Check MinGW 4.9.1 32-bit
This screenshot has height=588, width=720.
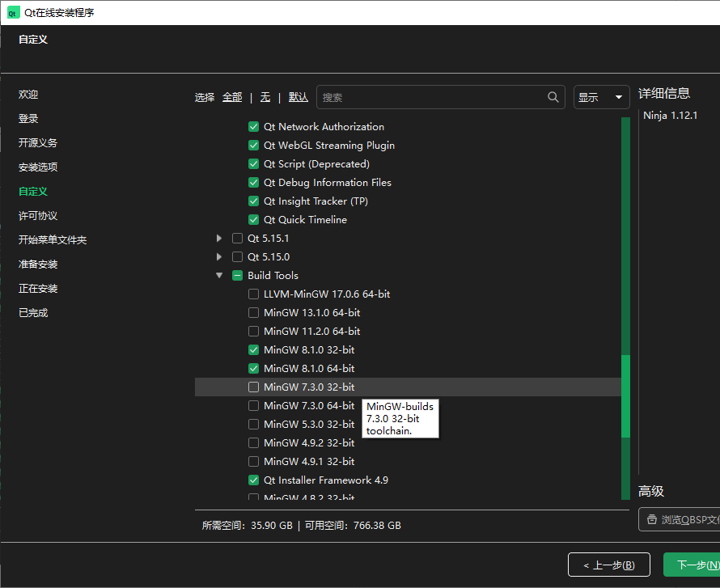[x=253, y=461]
